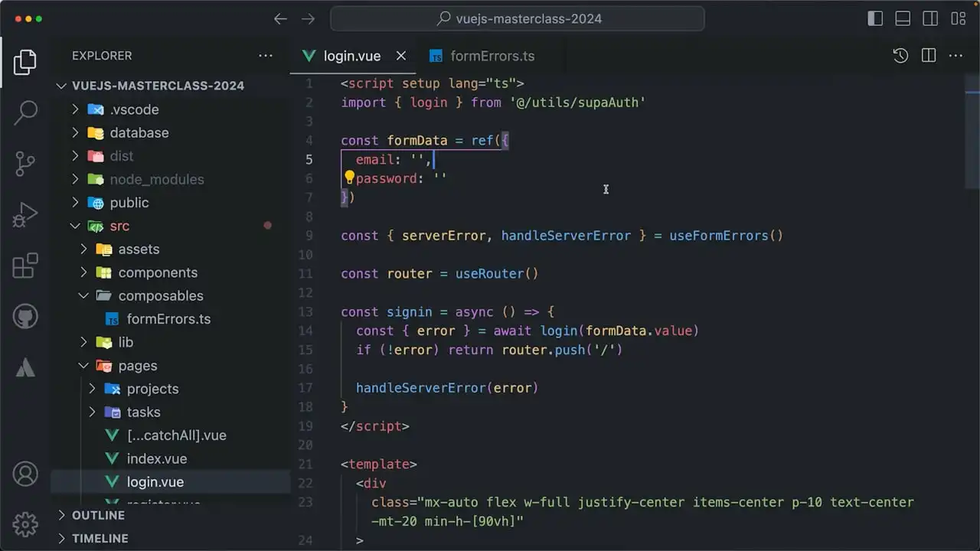
Task: Click line number 13 in the gutter
Action: [x=305, y=311]
